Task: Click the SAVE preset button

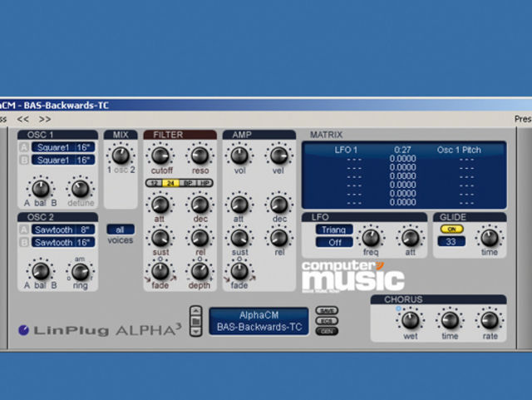Action: [x=327, y=311]
